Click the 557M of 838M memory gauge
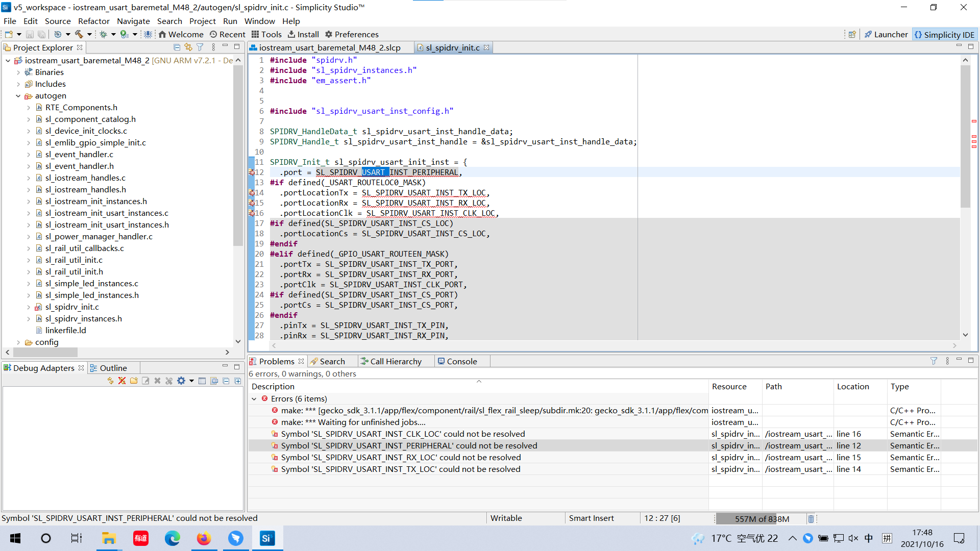Image resolution: width=980 pixels, height=551 pixels. 761,518
